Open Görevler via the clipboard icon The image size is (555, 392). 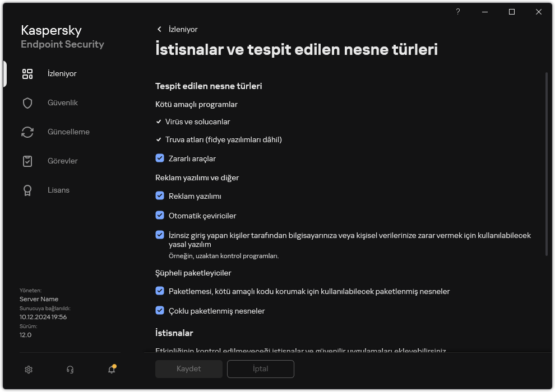(27, 161)
